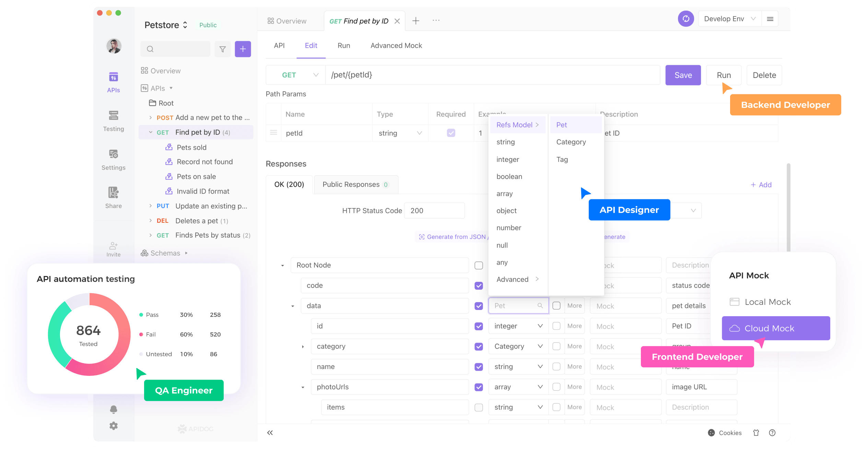Click the settings gear at sidebar bottom
Screen dimensions: 868x449
click(x=113, y=426)
